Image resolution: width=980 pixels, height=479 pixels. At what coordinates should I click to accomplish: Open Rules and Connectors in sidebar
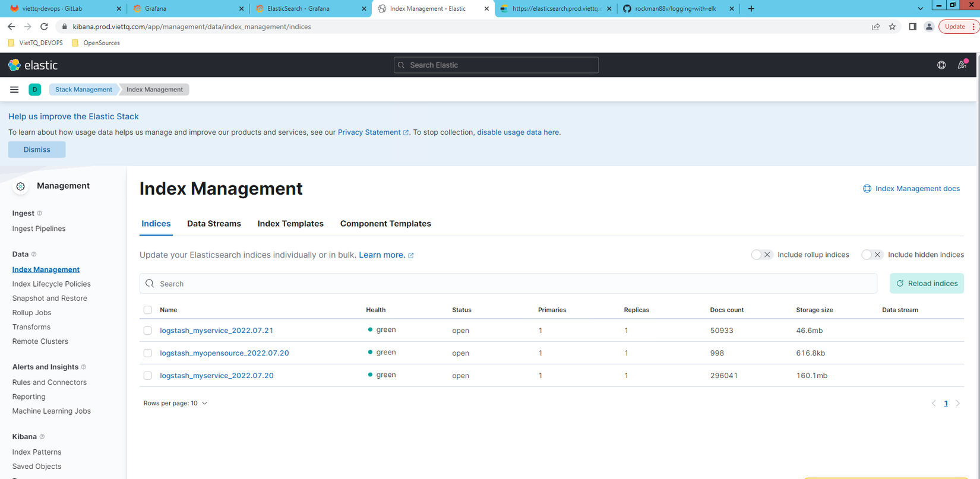[49, 382]
